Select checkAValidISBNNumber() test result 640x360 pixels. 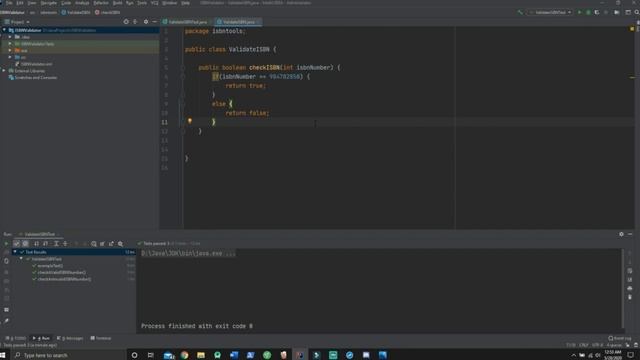pyautogui.click(x=62, y=272)
